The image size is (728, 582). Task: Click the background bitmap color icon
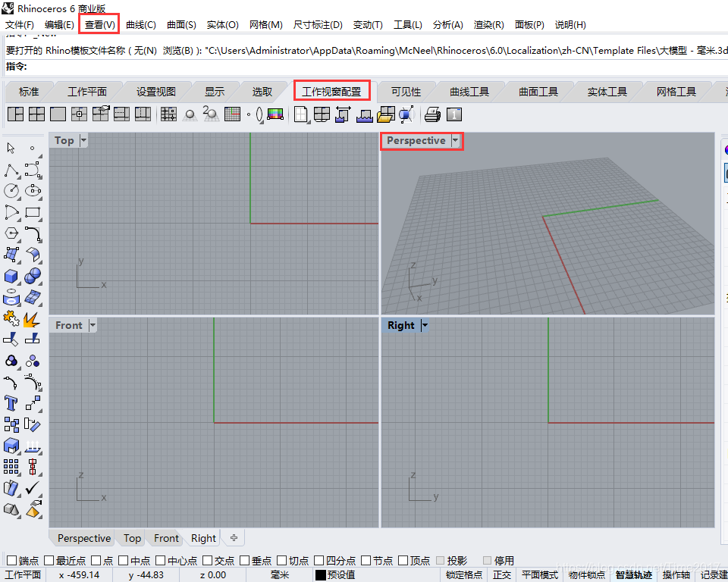pos(275,114)
